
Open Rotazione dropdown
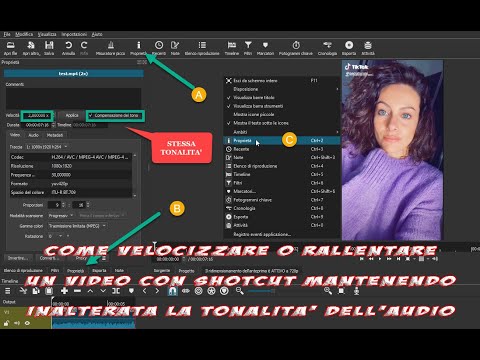pyautogui.click(x=55, y=236)
